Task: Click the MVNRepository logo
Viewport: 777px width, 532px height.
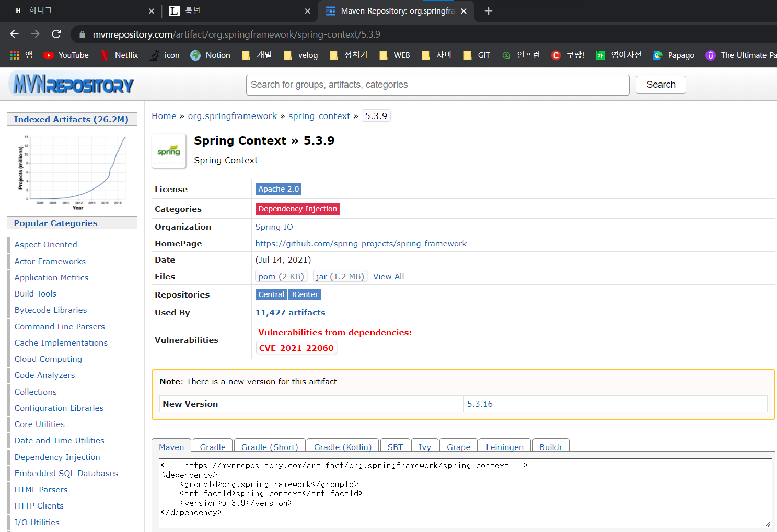Action: (72, 84)
